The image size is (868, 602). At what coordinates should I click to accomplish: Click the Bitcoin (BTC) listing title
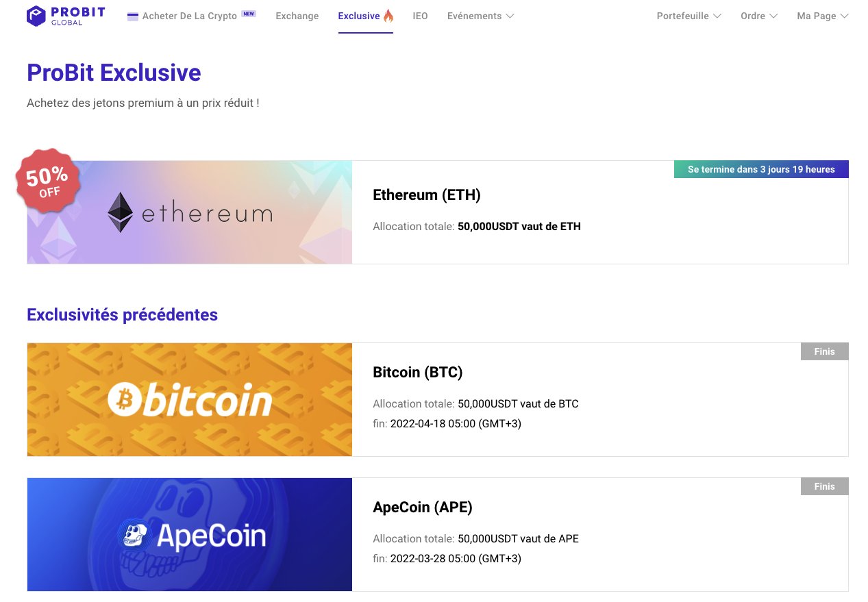[x=417, y=372]
